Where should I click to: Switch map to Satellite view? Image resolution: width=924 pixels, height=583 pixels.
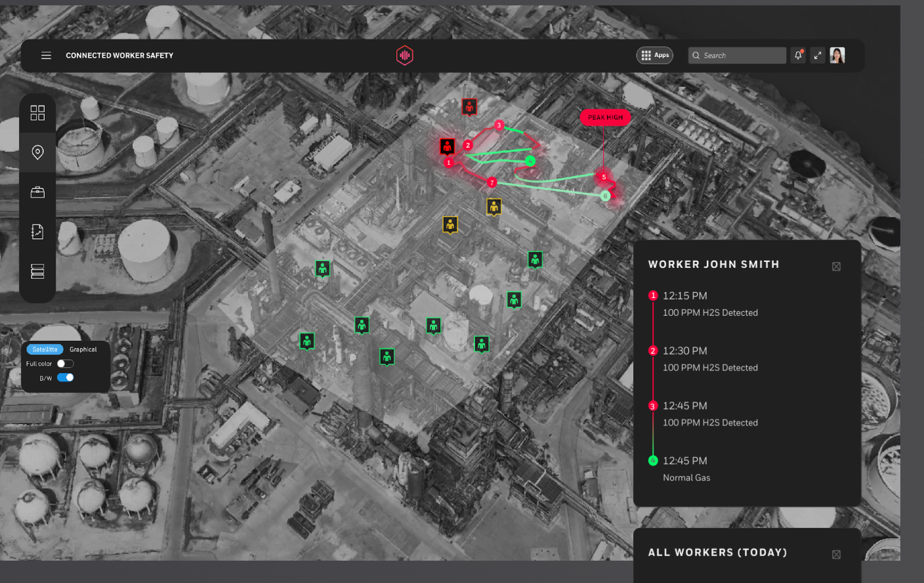(x=45, y=349)
